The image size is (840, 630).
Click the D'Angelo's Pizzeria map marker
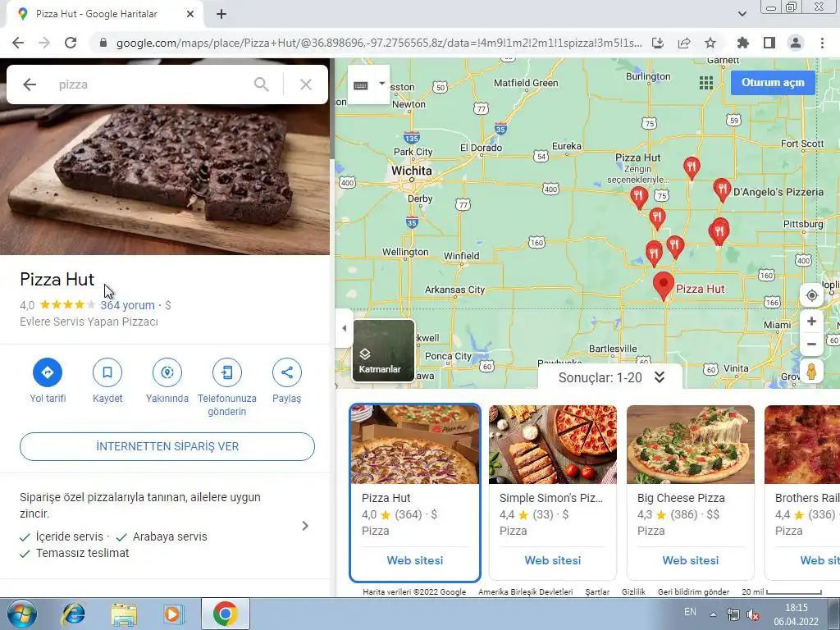(722, 189)
